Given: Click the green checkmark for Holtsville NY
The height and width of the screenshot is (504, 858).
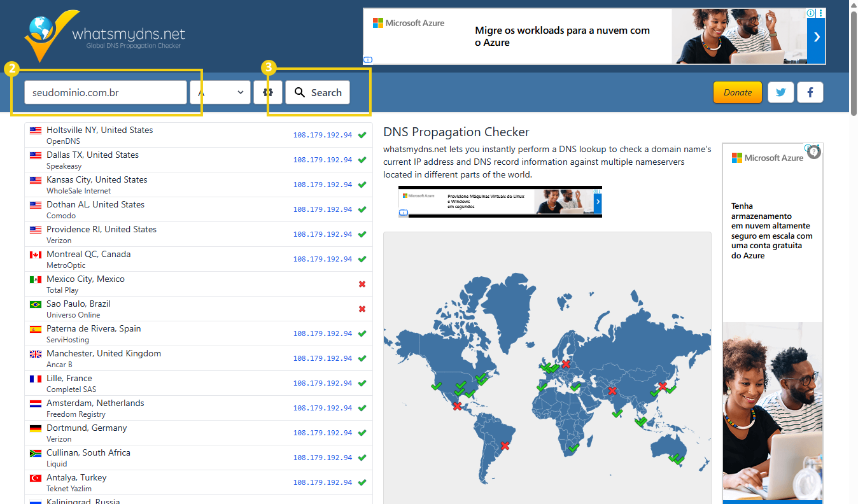Looking at the screenshot, I should [362, 135].
